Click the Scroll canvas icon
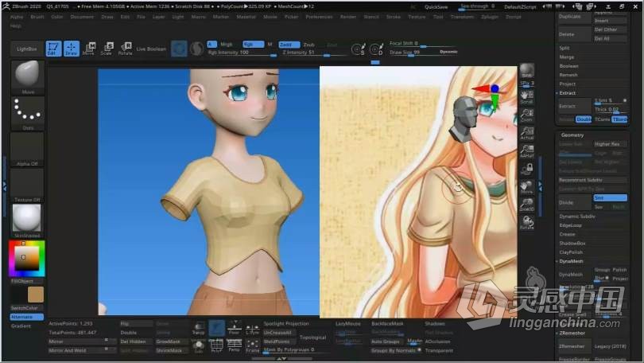The width and height of the screenshot is (644, 363). 527,97
